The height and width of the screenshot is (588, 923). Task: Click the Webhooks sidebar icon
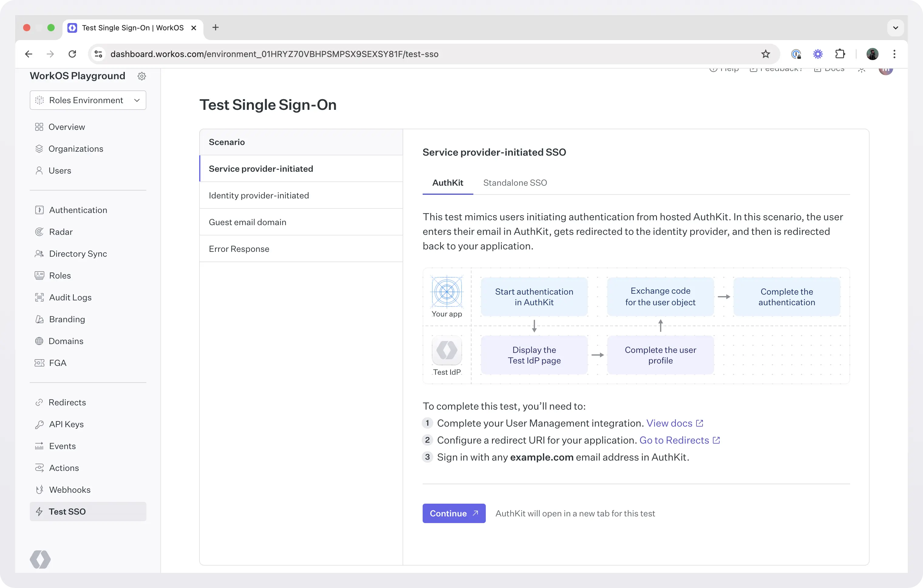click(39, 490)
